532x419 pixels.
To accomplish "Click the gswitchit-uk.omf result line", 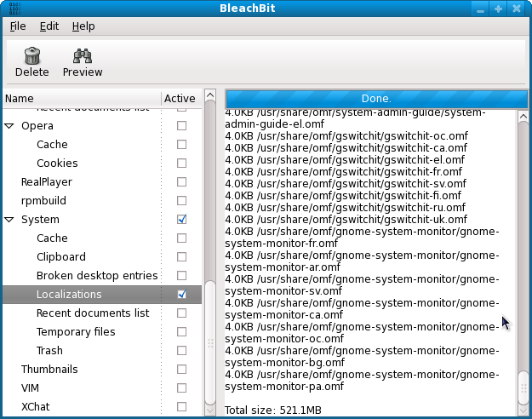I will [346, 220].
